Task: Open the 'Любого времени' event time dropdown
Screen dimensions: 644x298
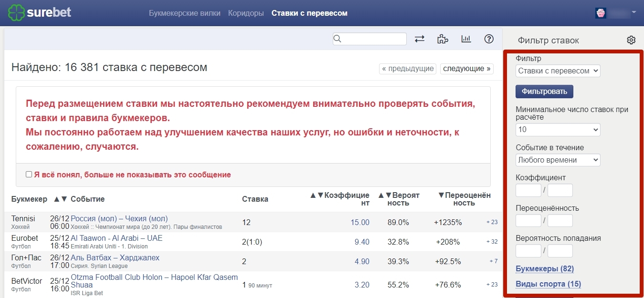Action: coord(558,160)
